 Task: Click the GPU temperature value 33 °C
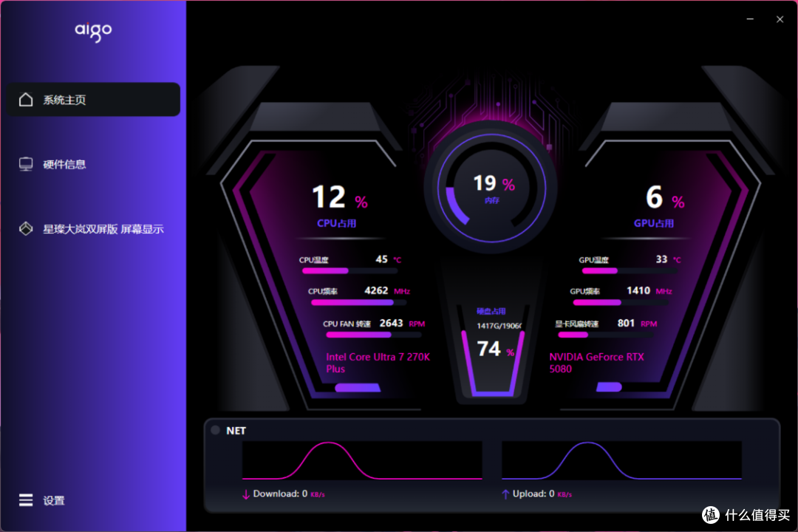pos(668,259)
